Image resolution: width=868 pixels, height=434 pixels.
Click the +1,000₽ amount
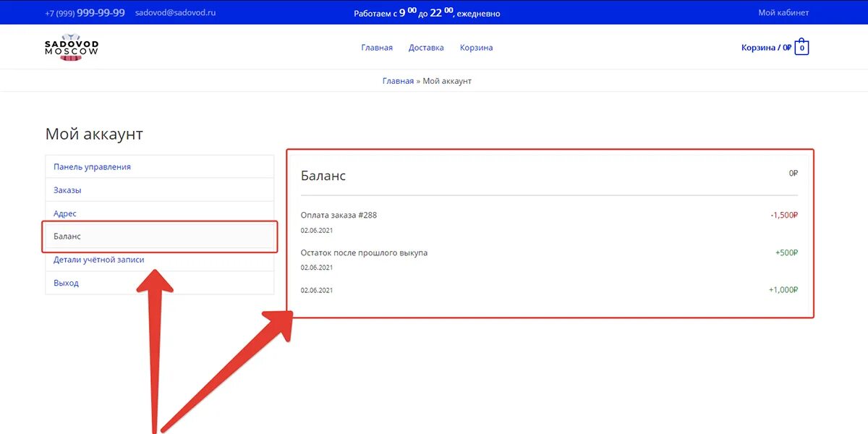pos(783,290)
